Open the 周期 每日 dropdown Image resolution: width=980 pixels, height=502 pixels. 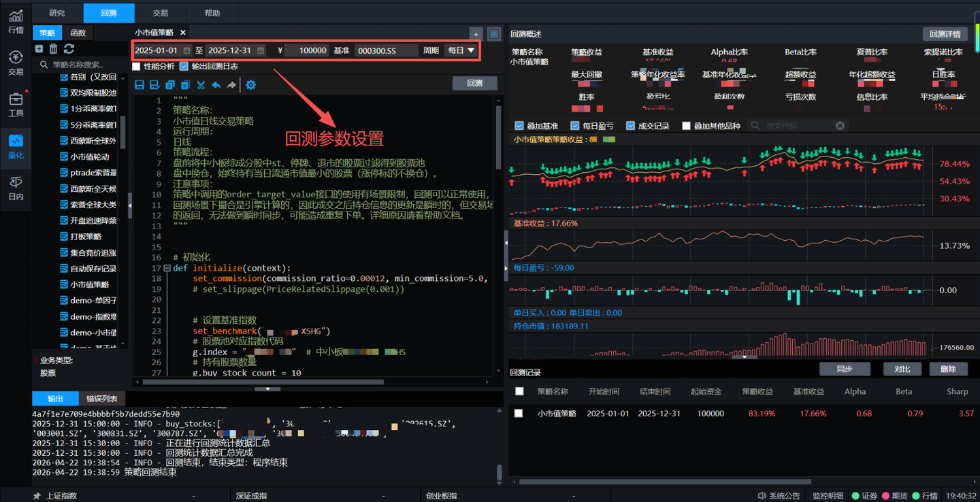461,50
